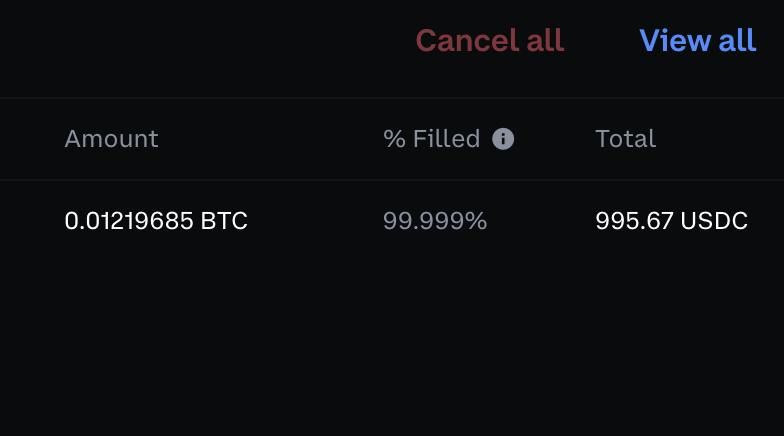This screenshot has width=784, height=436.
Task: Select the 0.01219685 order amount number
Action: (x=129, y=221)
